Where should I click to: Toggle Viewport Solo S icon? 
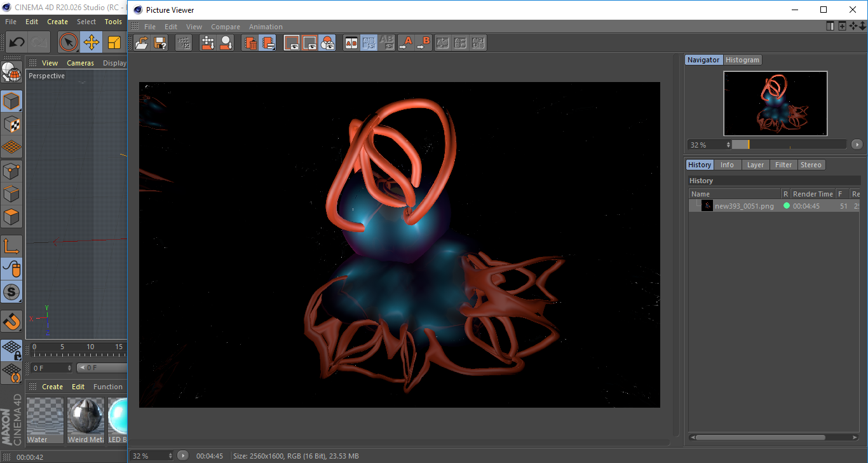click(x=11, y=293)
